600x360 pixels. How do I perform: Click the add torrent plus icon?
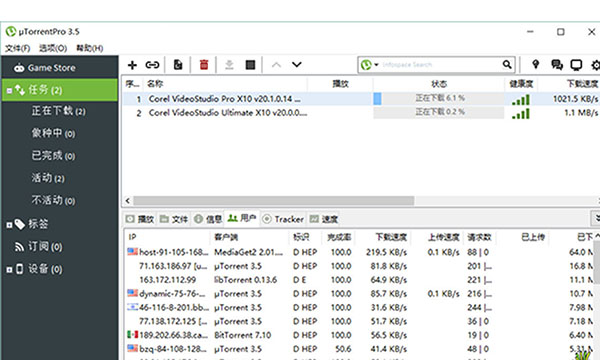coord(132,65)
